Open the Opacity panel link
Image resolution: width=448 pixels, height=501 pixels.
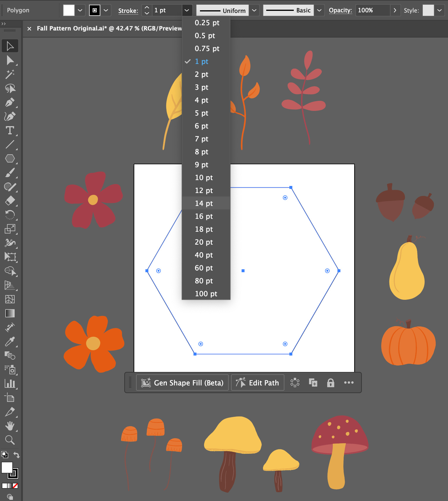click(x=340, y=11)
